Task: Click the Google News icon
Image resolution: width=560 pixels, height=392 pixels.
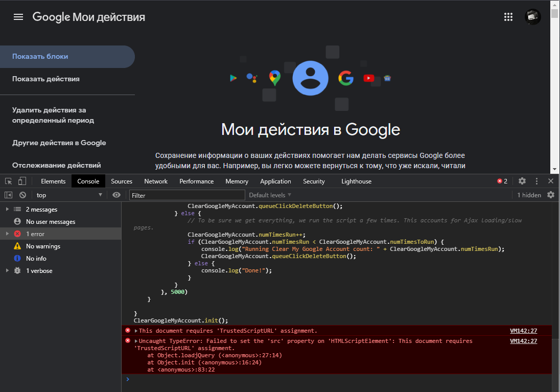Action: (x=387, y=78)
